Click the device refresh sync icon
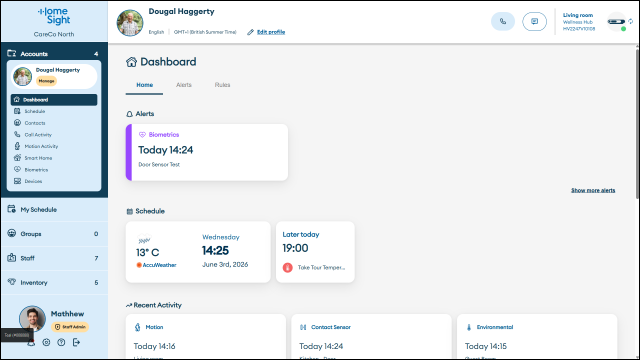Screen dimensions: 640x360 (x=631, y=21)
